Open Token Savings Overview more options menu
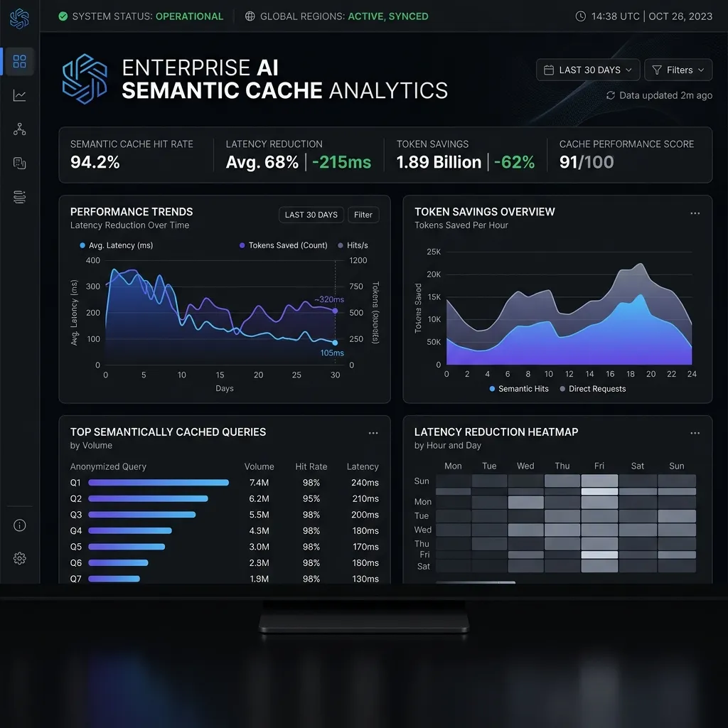Viewport: 728px width, 728px height. (x=695, y=213)
